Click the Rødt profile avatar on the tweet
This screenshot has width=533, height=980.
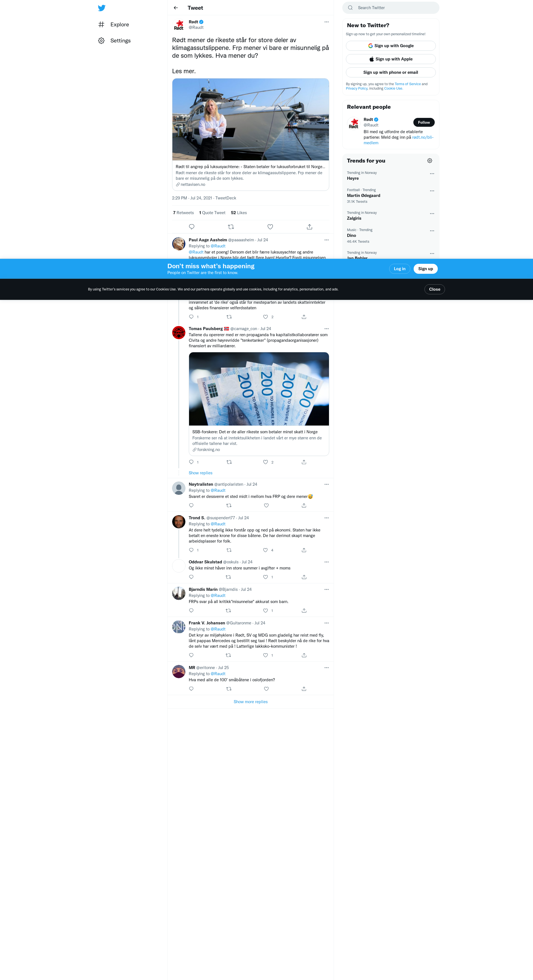click(178, 25)
